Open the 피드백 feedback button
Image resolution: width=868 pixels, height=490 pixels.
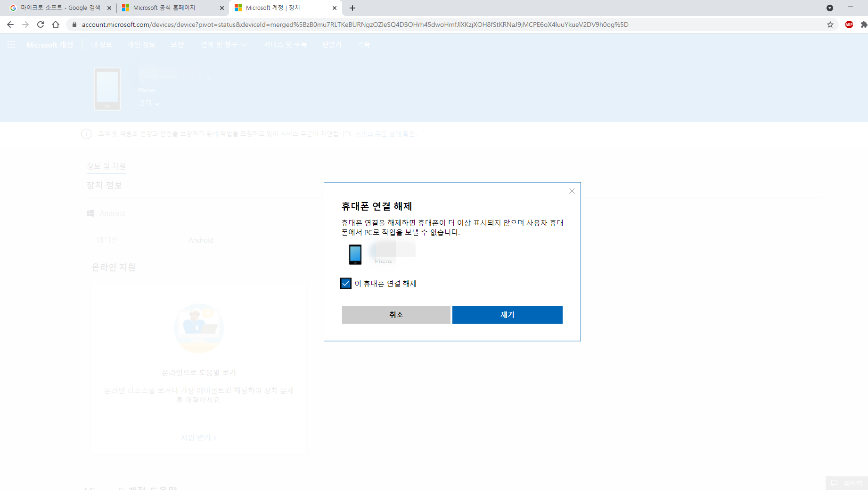(847, 483)
